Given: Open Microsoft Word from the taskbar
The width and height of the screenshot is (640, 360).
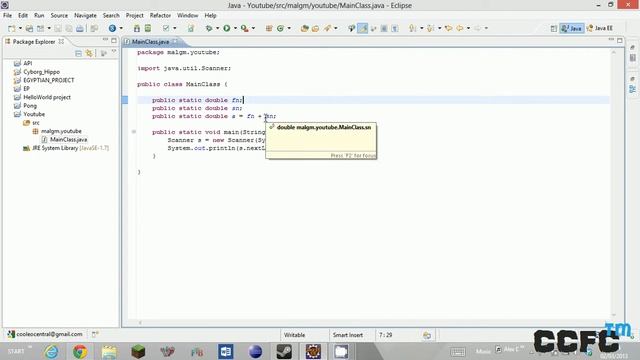Looking at the screenshot, I should pyautogui.click(x=225, y=351).
